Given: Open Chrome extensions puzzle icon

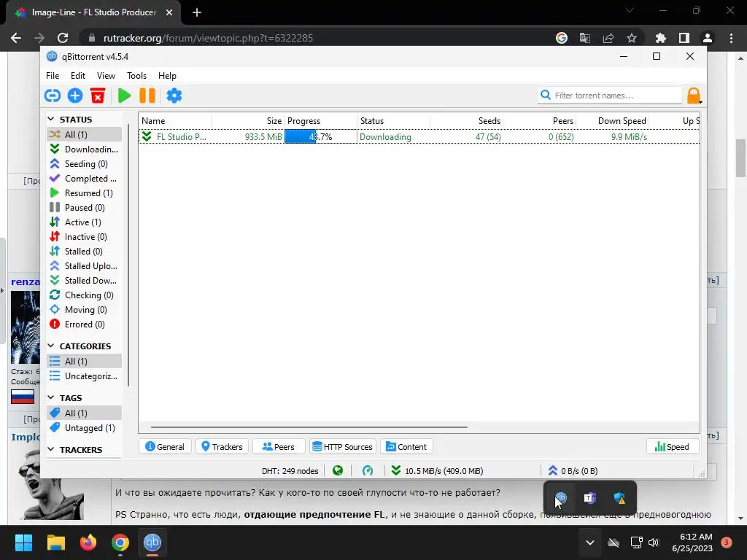Looking at the screenshot, I should [661, 38].
